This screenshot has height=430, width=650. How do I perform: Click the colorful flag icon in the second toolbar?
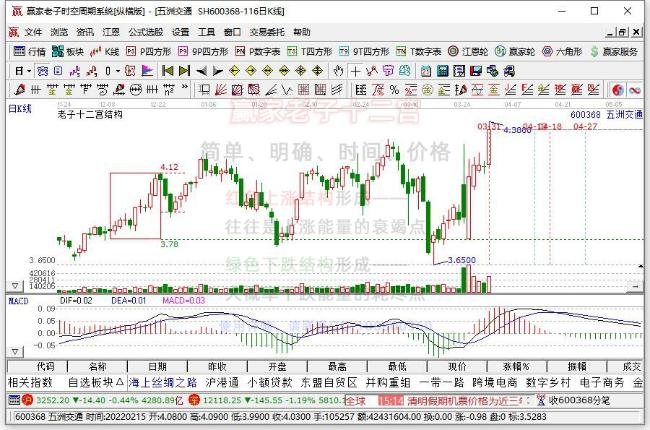(x=147, y=71)
